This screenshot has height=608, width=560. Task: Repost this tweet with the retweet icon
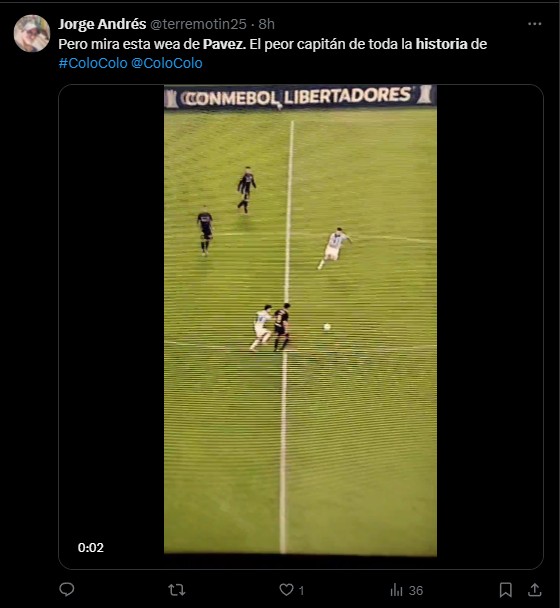click(177, 590)
